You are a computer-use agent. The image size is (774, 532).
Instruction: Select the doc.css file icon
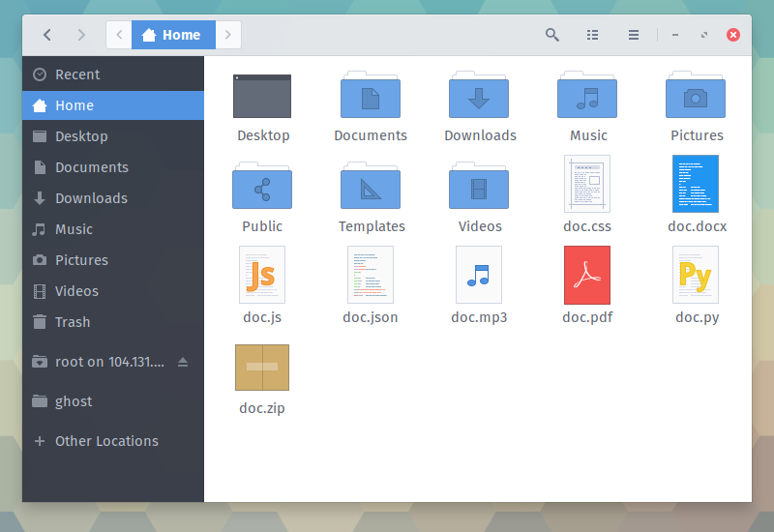pyautogui.click(x=587, y=184)
